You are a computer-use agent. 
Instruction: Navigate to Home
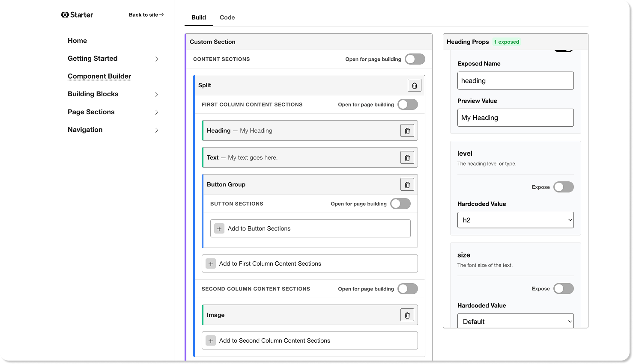[x=77, y=41]
